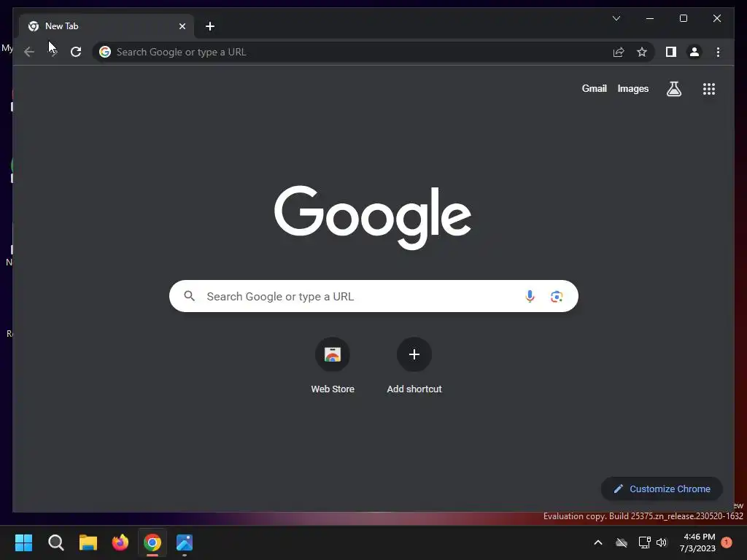Expand the tab search dropdown chevron
This screenshot has height=560, width=747.
click(616, 18)
